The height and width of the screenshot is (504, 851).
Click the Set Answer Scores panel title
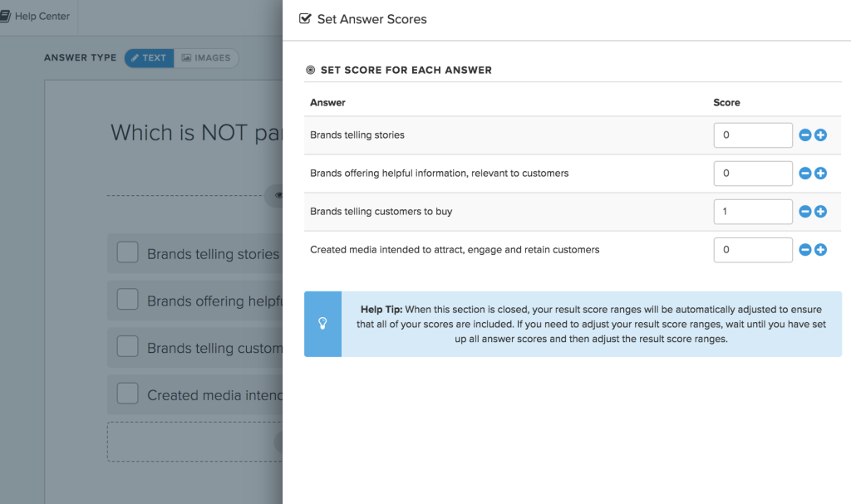(371, 19)
